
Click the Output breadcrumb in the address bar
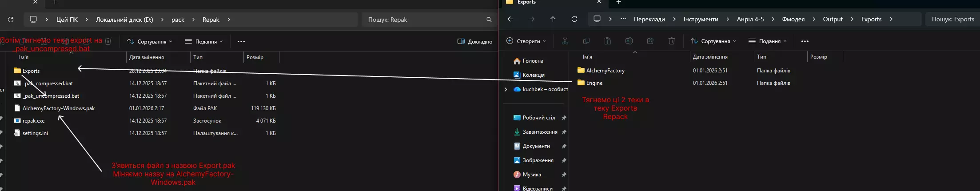[x=833, y=19]
